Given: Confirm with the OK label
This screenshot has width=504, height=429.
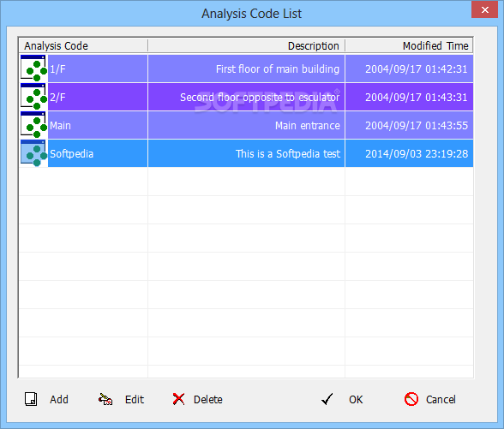Looking at the screenshot, I should pyautogui.click(x=356, y=399).
